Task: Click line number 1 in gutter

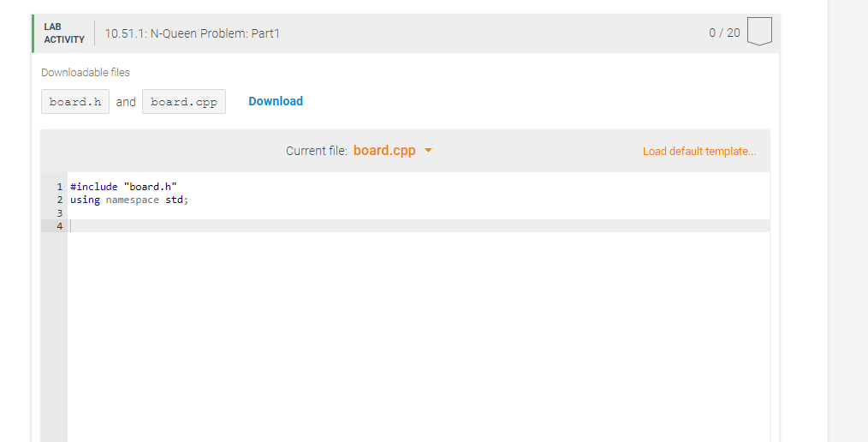Action: click(x=60, y=187)
